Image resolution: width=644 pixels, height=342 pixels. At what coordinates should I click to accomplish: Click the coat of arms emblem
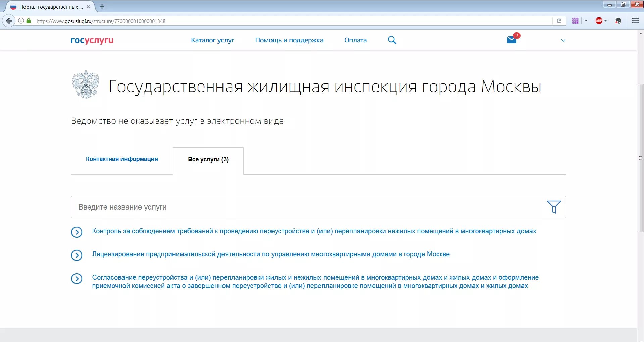point(86,84)
